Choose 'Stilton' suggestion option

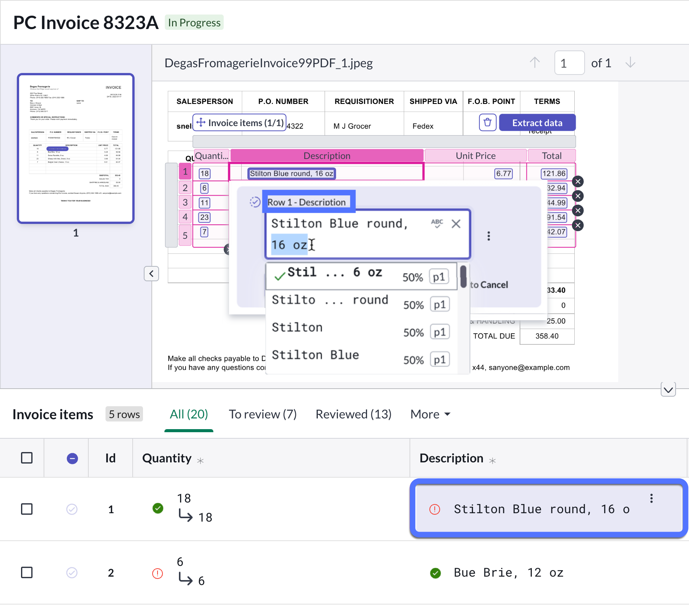point(361,331)
